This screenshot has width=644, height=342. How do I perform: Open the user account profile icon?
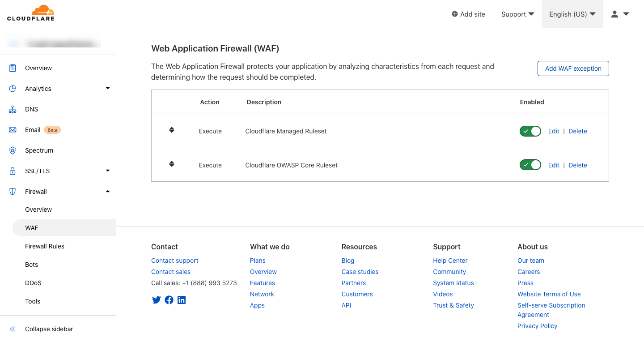click(615, 14)
